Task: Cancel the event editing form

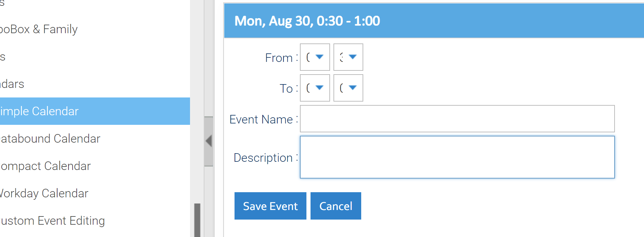Action: (336, 206)
